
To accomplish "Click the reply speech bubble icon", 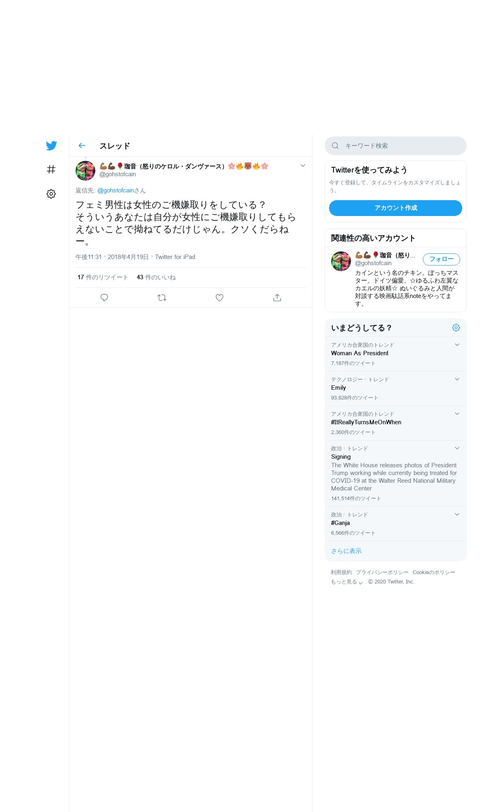I will pos(104,298).
